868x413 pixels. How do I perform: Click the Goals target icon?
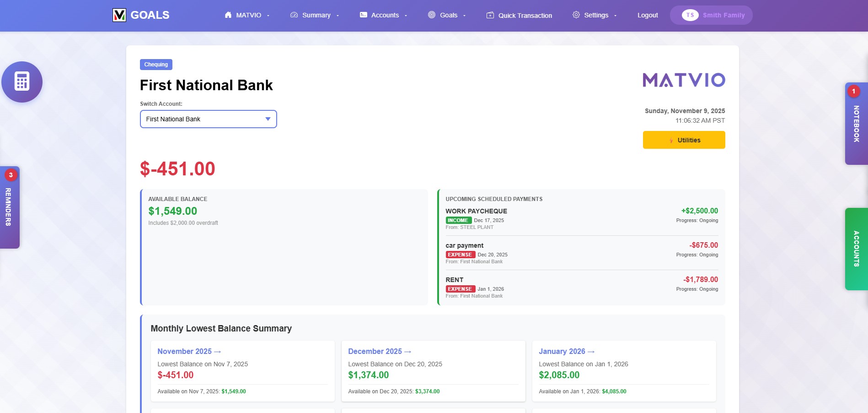coord(432,15)
